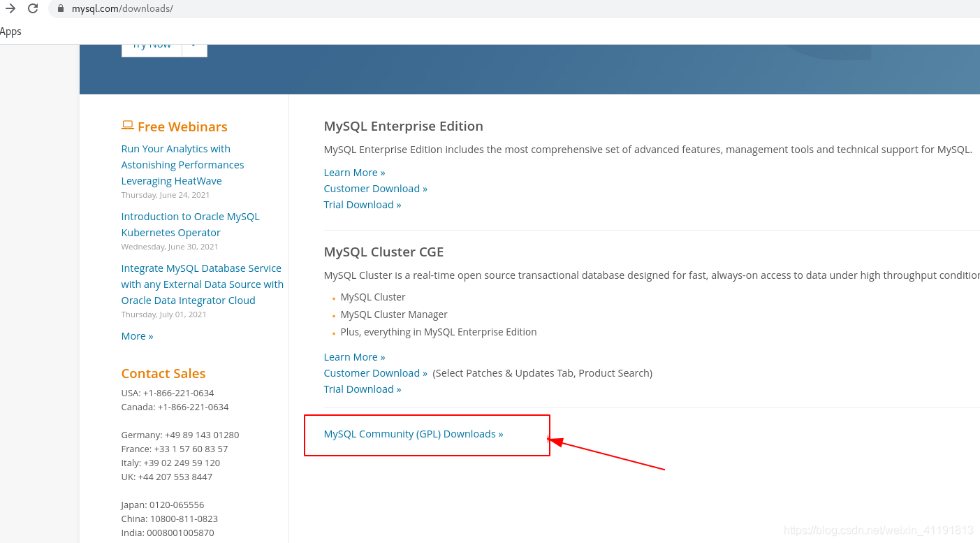Click Cluster CGE Trial Download » link
980x543 pixels.
click(x=363, y=389)
